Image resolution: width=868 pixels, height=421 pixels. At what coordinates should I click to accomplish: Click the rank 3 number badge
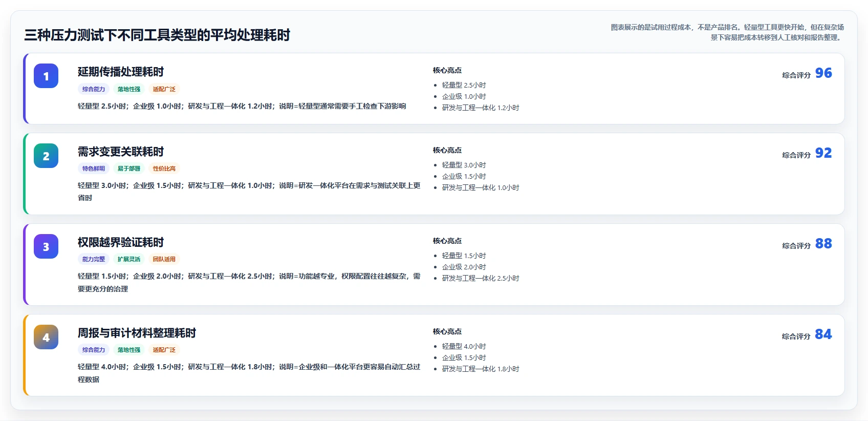[46, 246]
